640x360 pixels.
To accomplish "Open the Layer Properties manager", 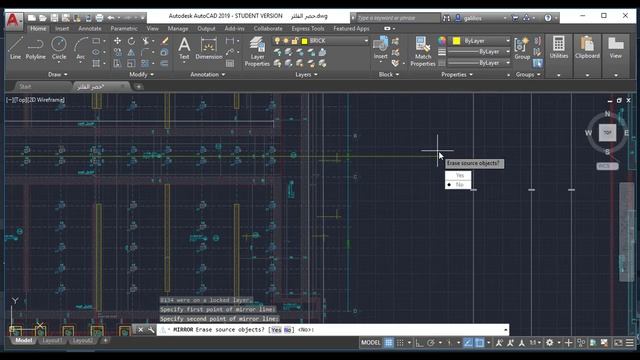I will pyautogui.click(x=257, y=51).
